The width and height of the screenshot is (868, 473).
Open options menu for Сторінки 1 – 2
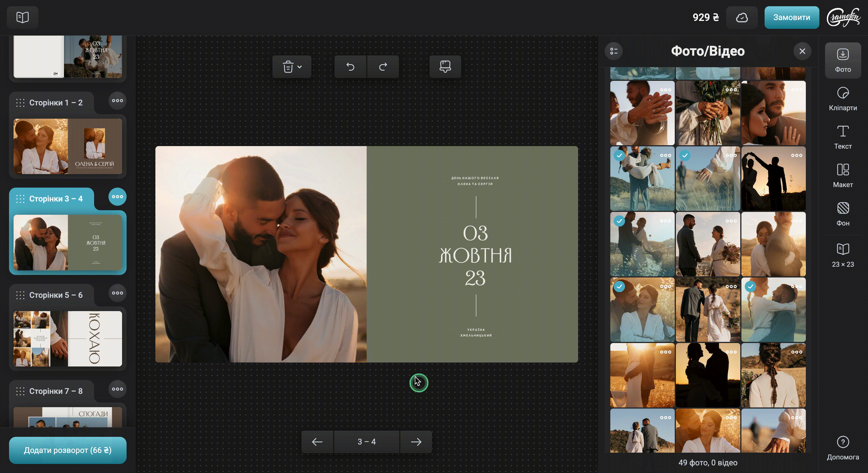point(117,100)
